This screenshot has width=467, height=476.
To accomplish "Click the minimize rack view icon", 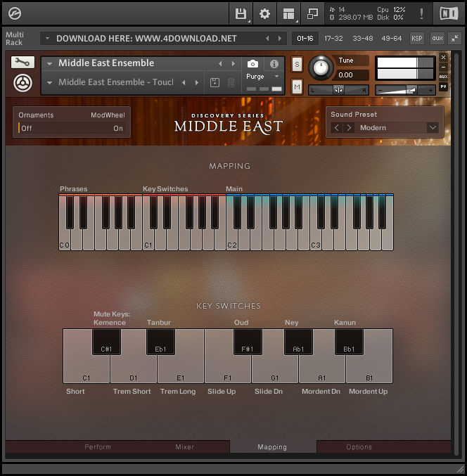I will coord(312,13).
